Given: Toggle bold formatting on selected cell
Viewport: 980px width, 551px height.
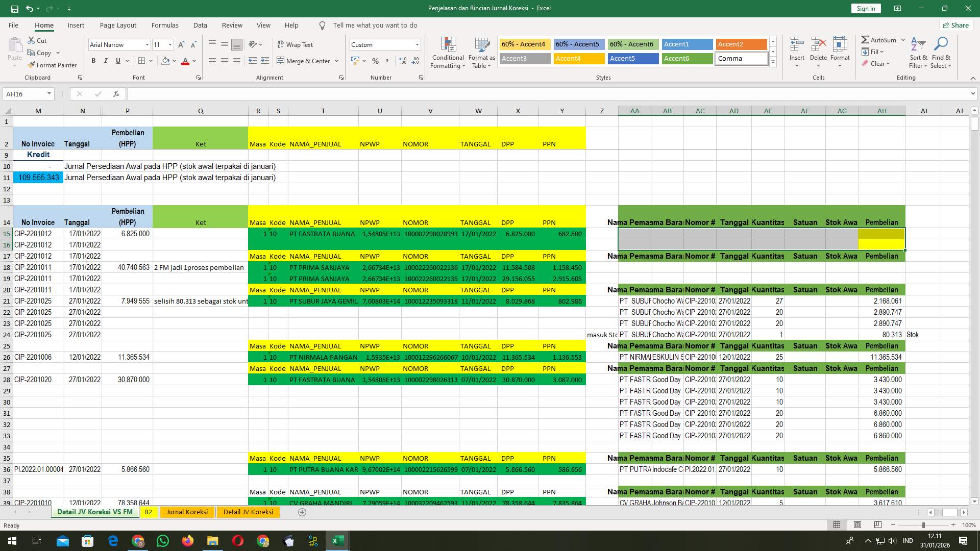Looking at the screenshot, I should pos(93,61).
